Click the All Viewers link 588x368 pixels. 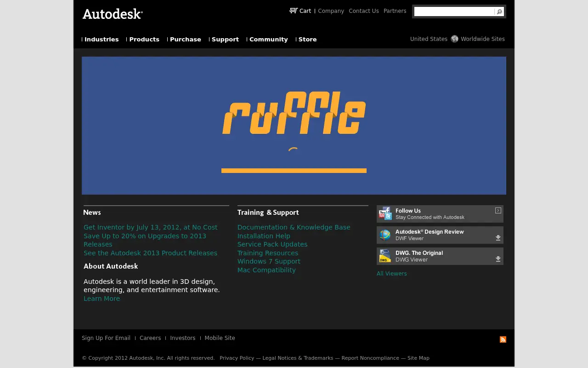tap(392, 274)
